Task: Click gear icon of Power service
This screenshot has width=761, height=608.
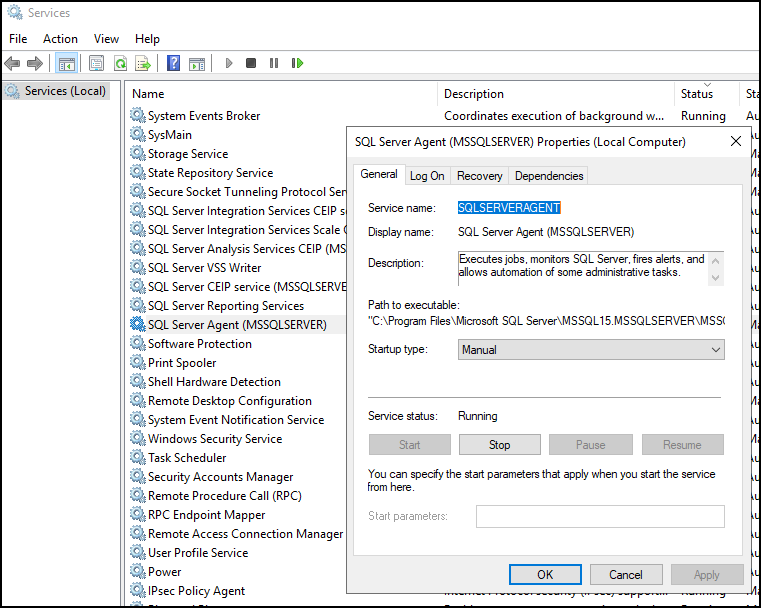Action: (138, 571)
